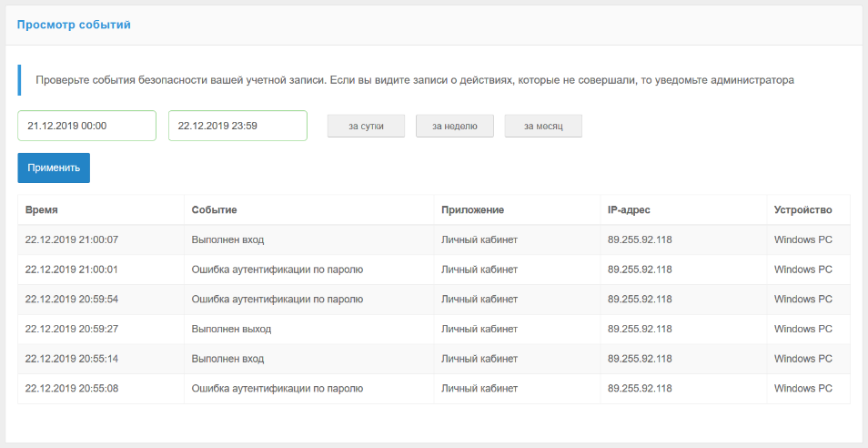The width and height of the screenshot is (868, 448).
Task: Select the "Устройство" column header
Action: tap(802, 210)
